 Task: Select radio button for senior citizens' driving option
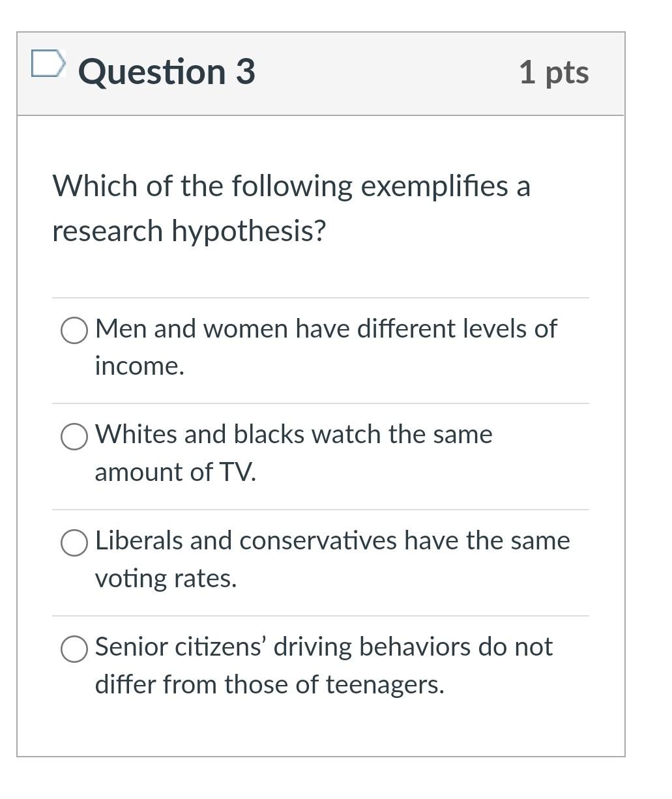pyautogui.click(x=74, y=648)
